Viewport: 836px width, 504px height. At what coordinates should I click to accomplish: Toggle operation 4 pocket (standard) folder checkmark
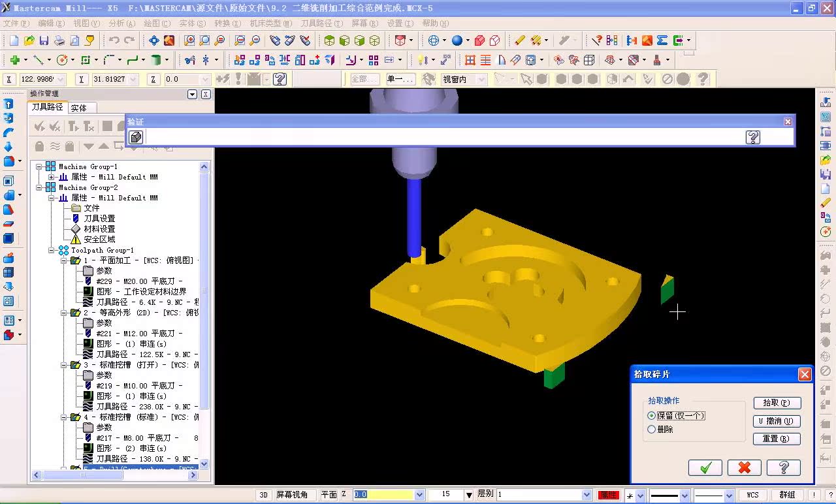[x=76, y=417]
